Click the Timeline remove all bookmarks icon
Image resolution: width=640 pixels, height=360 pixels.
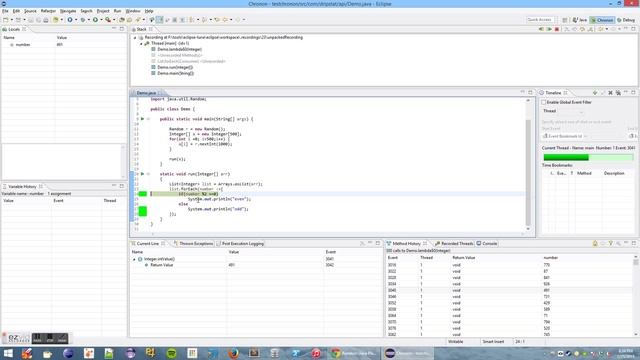(x=618, y=93)
